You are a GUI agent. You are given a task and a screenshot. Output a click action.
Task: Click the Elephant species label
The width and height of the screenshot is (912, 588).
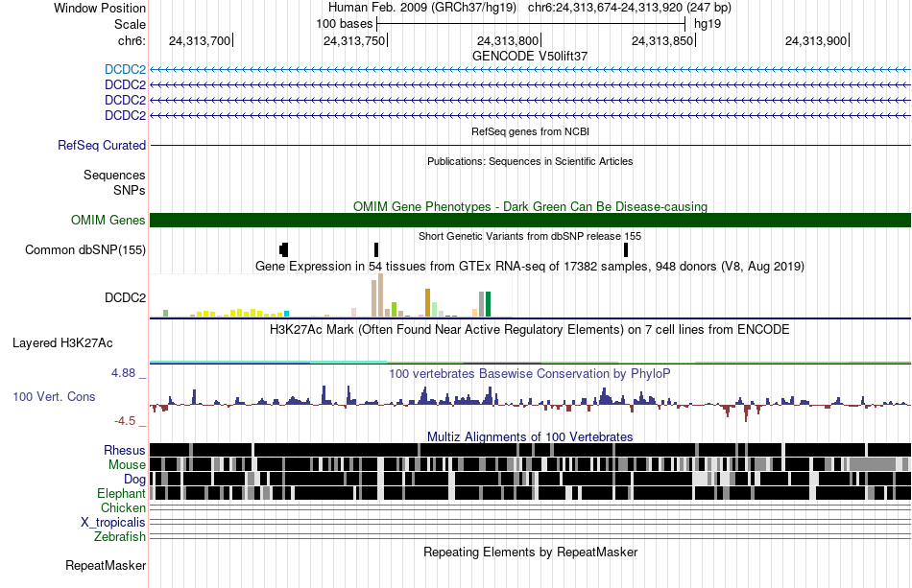coord(122,493)
